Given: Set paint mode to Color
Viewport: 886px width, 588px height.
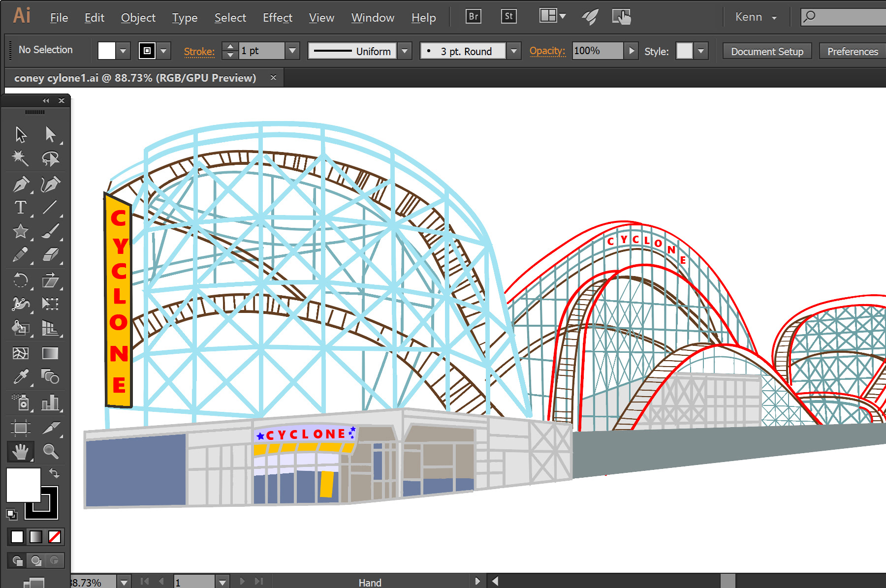Looking at the screenshot, I should pyautogui.click(x=17, y=537).
